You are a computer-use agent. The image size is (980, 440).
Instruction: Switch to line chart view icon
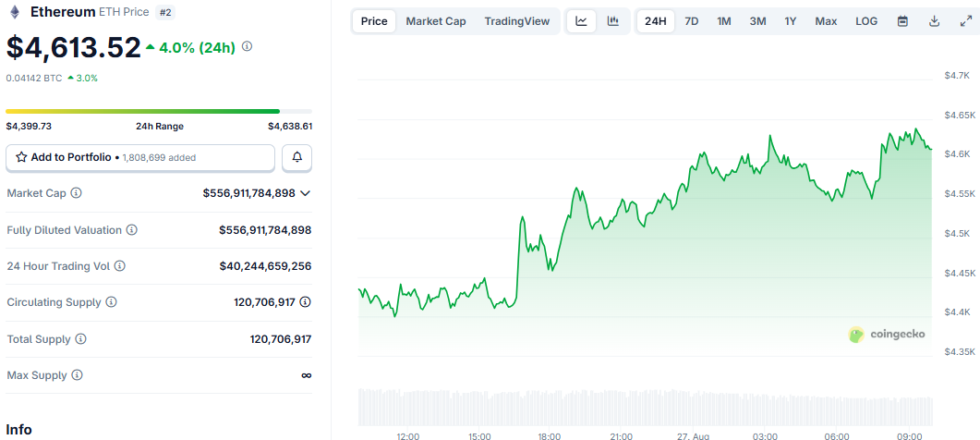pyautogui.click(x=581, y=21)
